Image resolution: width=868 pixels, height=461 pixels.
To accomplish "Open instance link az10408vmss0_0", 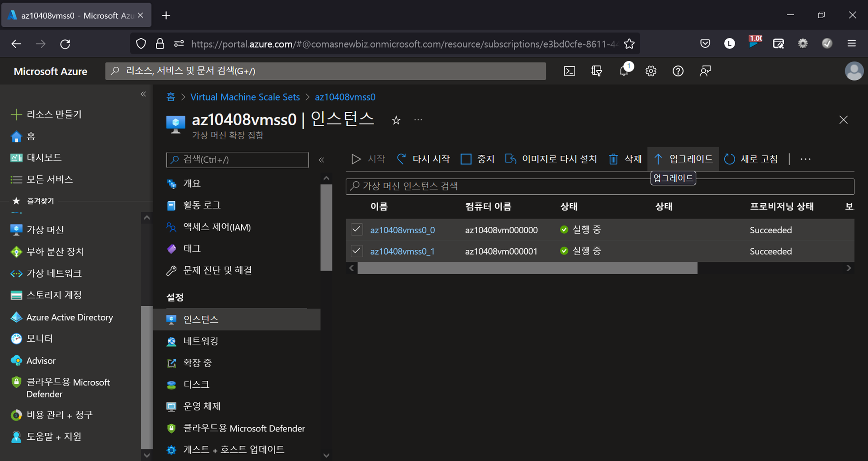I will [x=402, y=230].
